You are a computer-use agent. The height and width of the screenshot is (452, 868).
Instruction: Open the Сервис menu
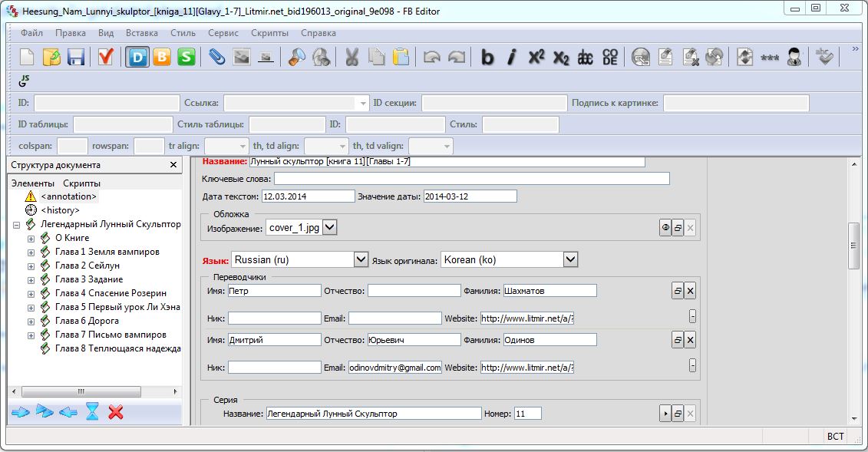click(223, 33)
